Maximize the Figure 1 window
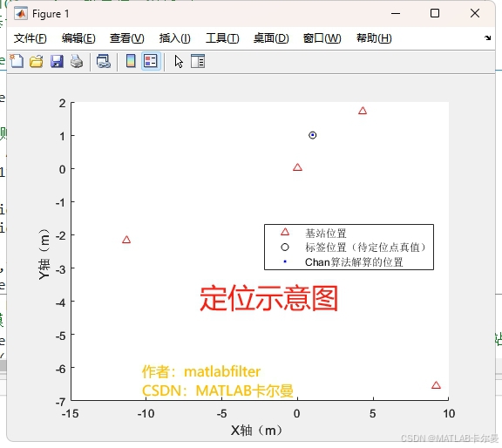Viewport: 502px width, 448px height. click(435, 13)
